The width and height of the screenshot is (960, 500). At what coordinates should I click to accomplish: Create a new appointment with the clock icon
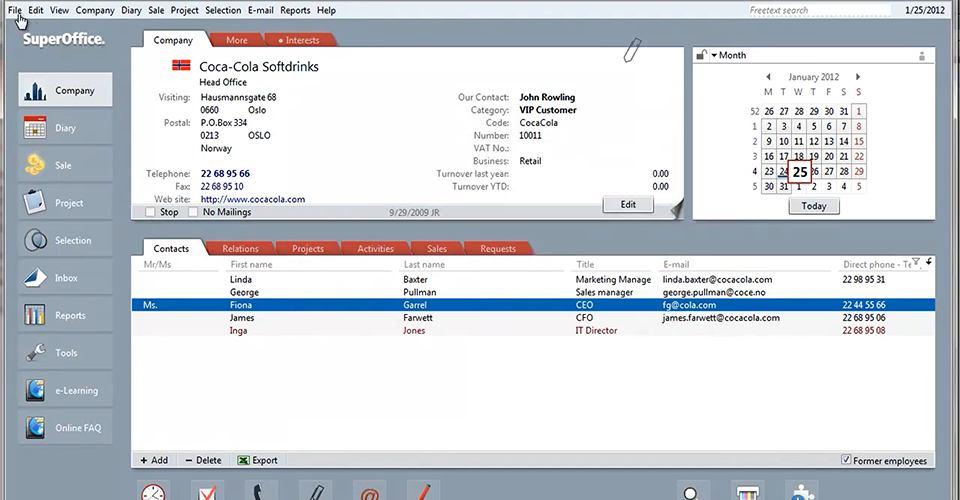tap(153, 491)
